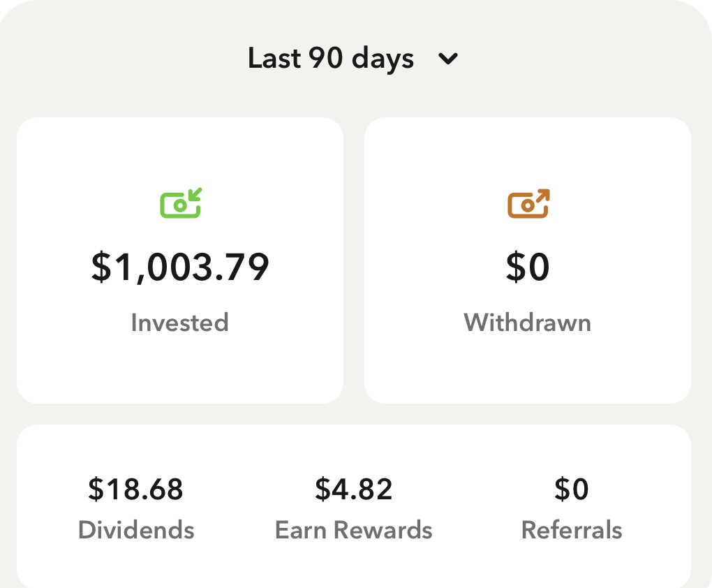This screenshot has width=712, height=588.
Task: Select the $1,003.79 invested amount
Action: [180, 267]
